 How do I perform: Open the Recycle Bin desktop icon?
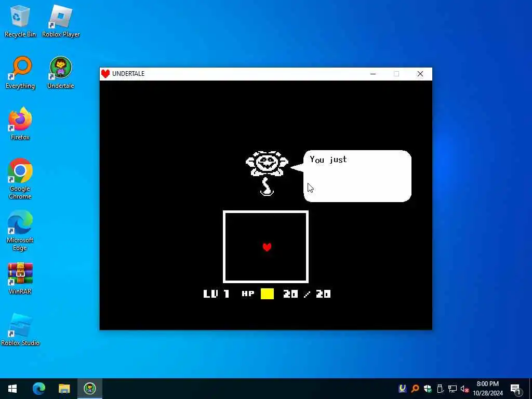tap(20, 21)
